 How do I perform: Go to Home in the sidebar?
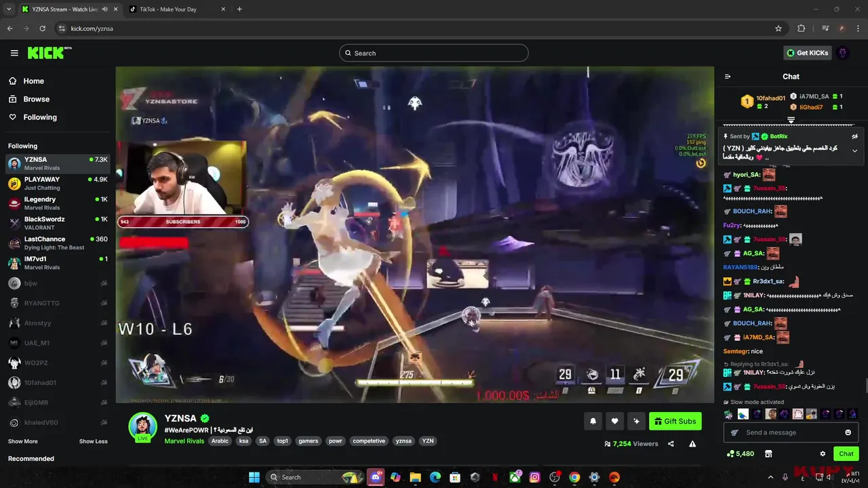point(26,81)
